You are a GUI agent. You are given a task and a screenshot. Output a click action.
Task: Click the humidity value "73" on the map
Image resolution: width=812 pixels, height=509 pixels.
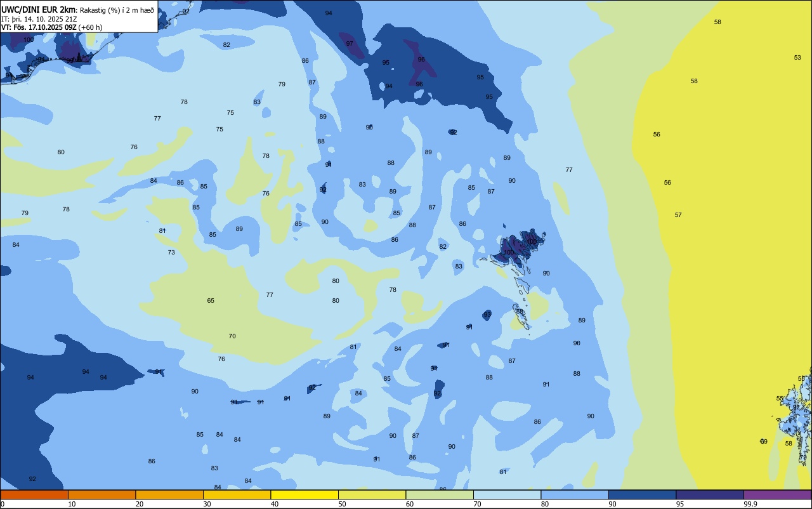tap(171, 253)
